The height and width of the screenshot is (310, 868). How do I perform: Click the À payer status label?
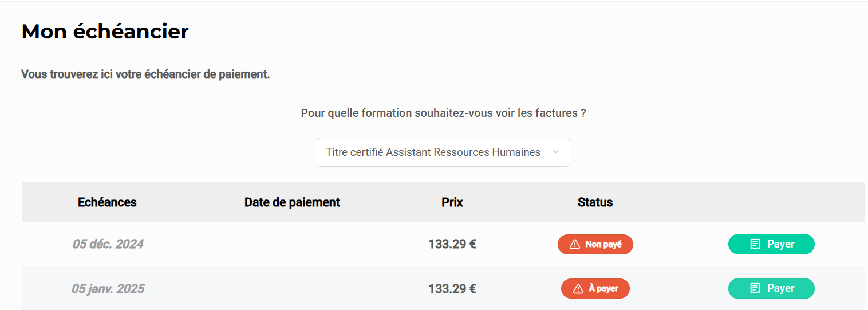(603, 289)
